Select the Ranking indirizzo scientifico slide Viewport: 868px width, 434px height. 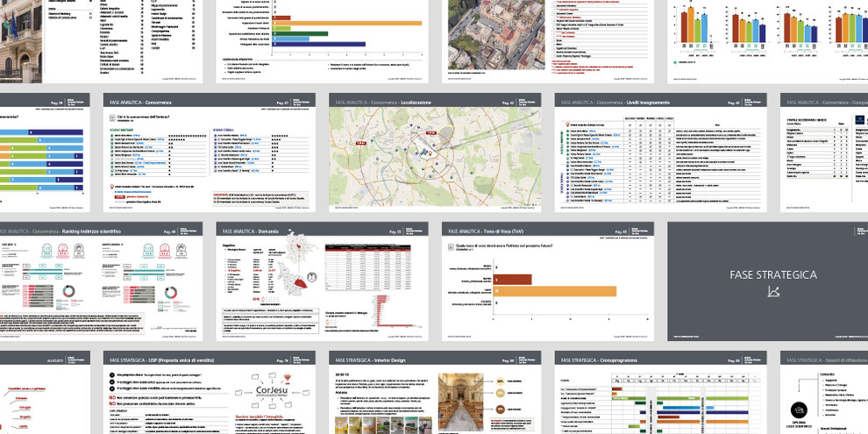(102, 281)
